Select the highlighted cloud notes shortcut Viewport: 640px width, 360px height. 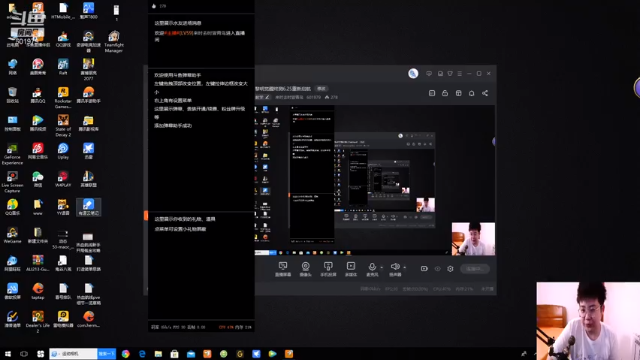(x=89, y=207)
